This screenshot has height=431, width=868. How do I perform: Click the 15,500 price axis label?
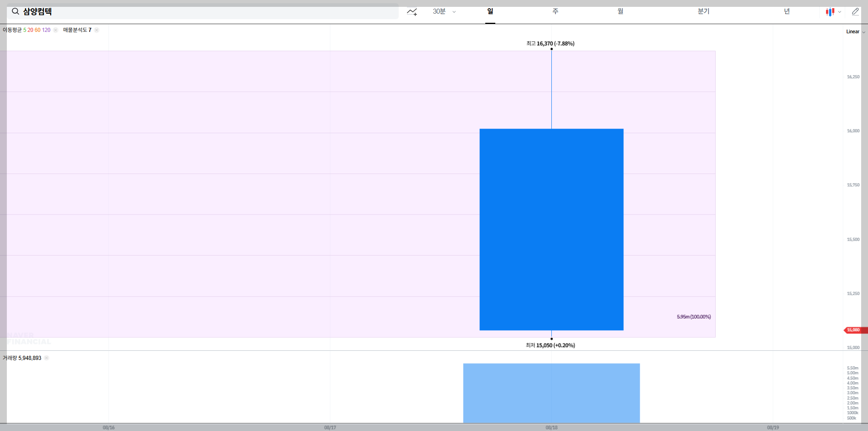click(853, 240)
